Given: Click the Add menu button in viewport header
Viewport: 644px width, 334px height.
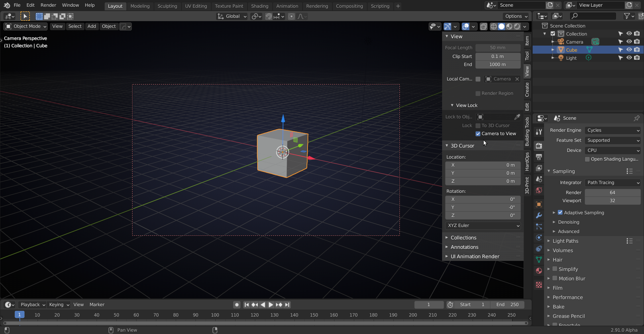Looking at the screenshot, I should pyautogui.click(x=92, y=26).
